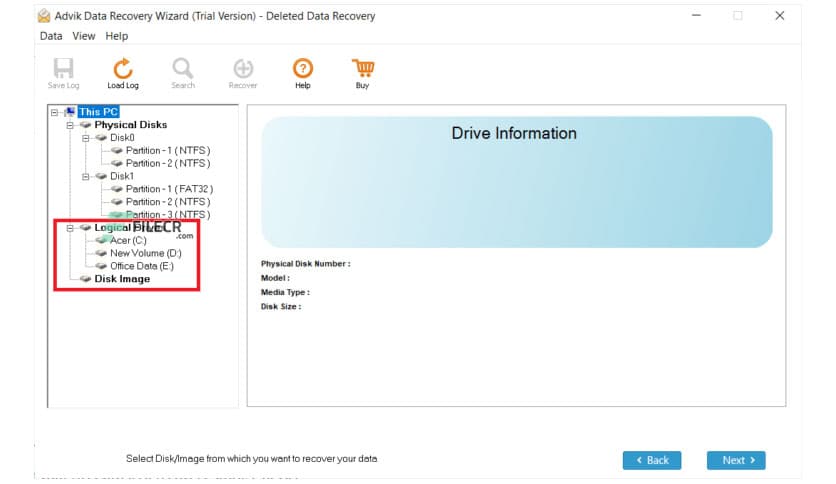Image resolution: width=836 pixels, height=484 pixels.
Task: Collapse the Logical Drives node
Action: pos(70,228)
